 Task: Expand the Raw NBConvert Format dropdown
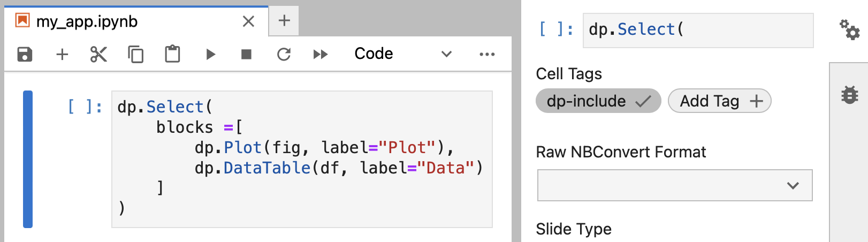click(x=674, y=185)
